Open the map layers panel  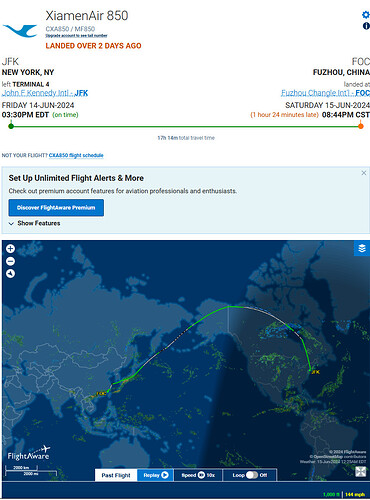pyautogui.click(x=362, y=248)
